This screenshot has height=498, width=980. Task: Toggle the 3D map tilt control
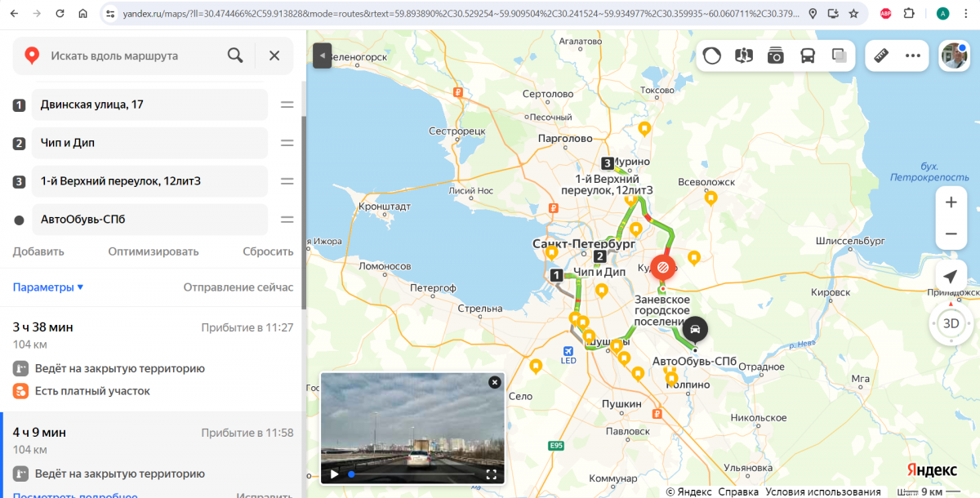[951, 323]
